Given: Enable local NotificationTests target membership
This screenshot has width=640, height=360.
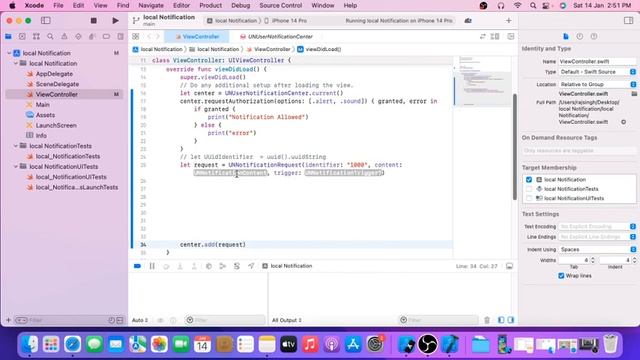Looking at the screenshot, I should point(529,189).
